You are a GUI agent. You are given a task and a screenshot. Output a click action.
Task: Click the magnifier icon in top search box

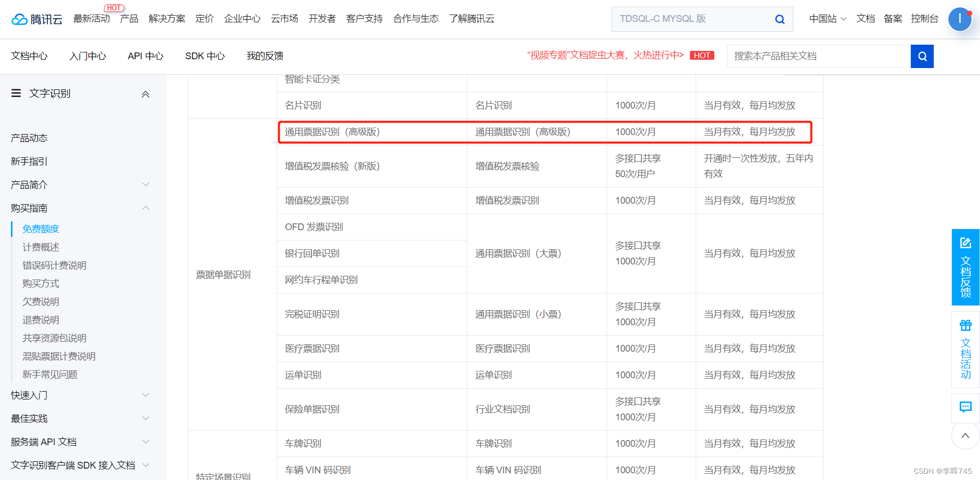click(x=779, y=19)
